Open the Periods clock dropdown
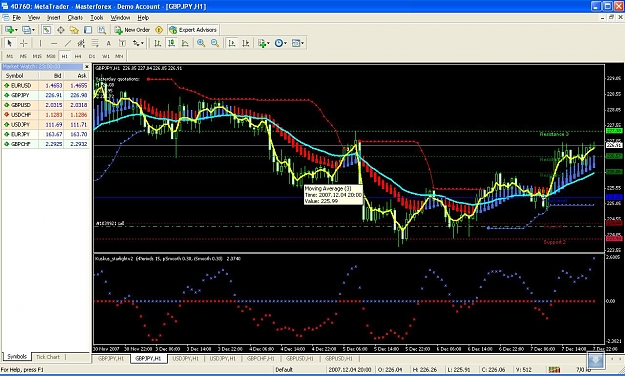Image resolution: width=625 pixels, height=376 pixels. [281, 43]
